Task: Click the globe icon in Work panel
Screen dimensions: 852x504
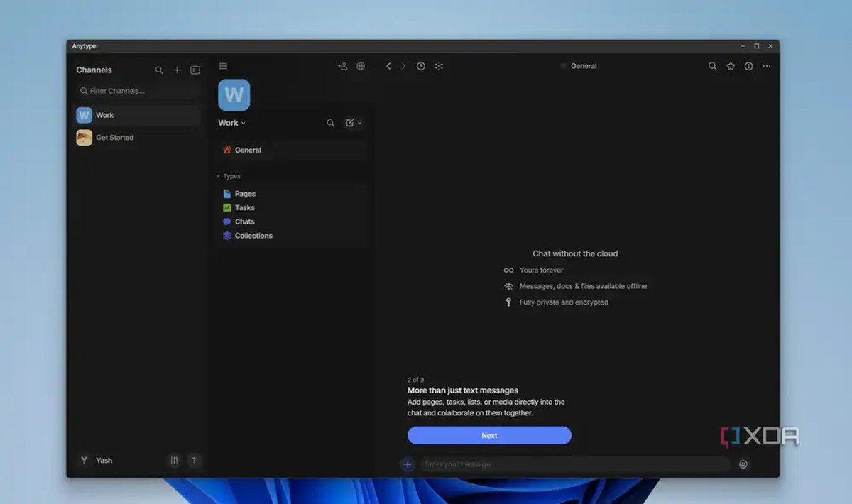Action: pyautogui.click(x=361, y=66)
